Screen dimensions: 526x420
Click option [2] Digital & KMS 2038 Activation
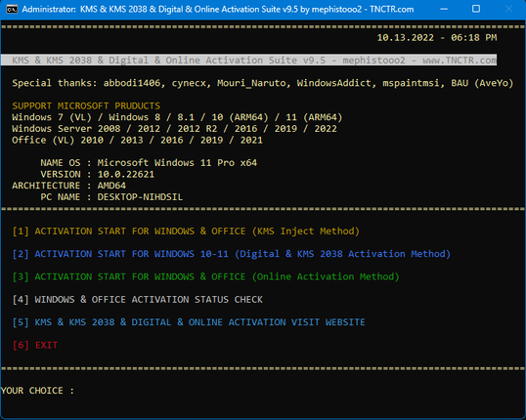(232, 254)
